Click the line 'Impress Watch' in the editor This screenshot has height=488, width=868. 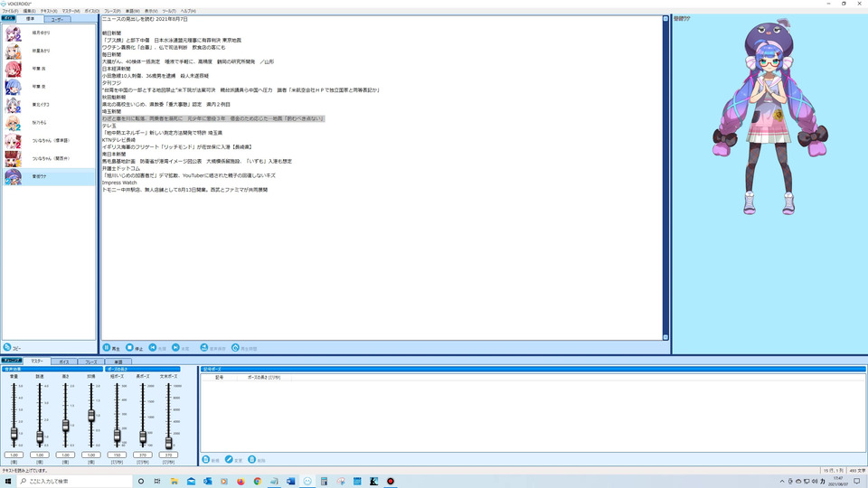(x=119, y=183)
